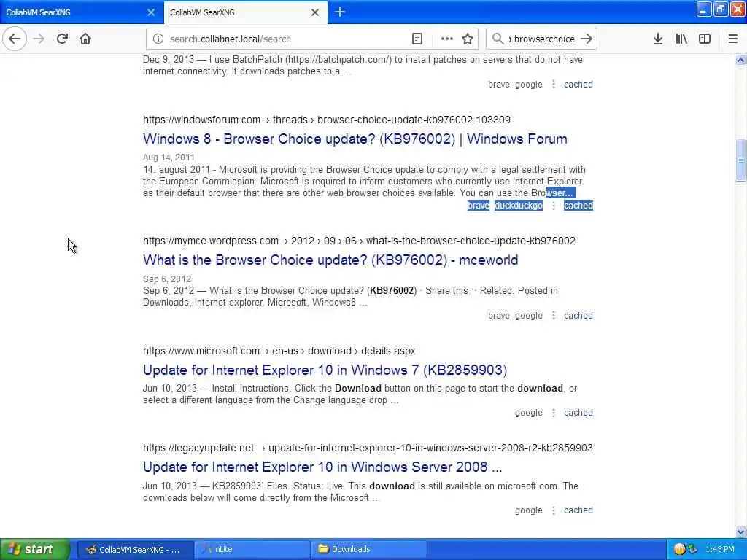
Task: Close the first CollabVM SearXNG tab
Action: tap(151, 12)
